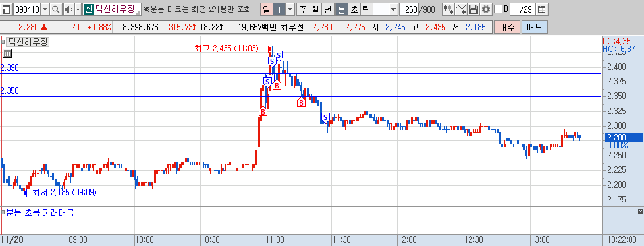Open chart settings gear icon
The height and width of the screenshot is (246, 644).
486,9
